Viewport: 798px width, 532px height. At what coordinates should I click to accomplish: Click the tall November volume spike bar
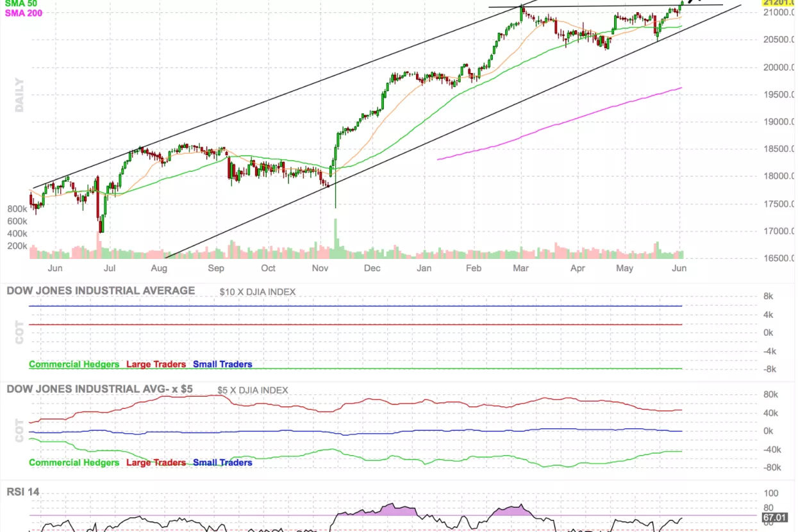[335, 238]
